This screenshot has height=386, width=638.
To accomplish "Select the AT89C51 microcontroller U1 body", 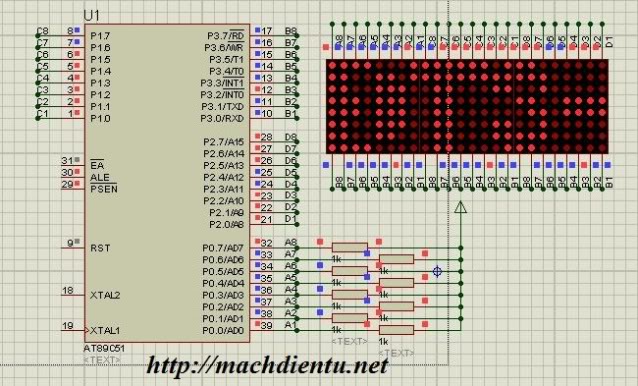I will pos(167,183).
